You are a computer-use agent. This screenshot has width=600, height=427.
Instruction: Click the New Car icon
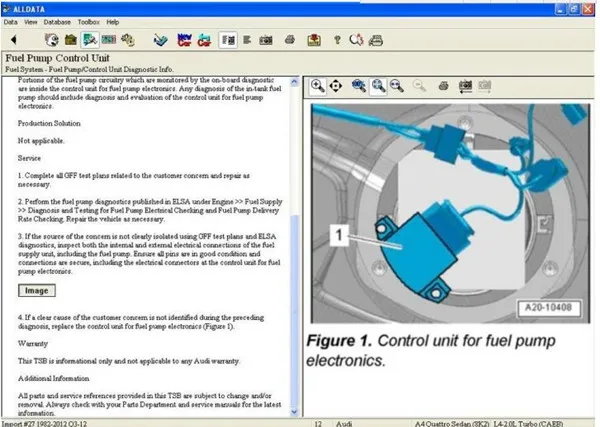pos(184,40)
